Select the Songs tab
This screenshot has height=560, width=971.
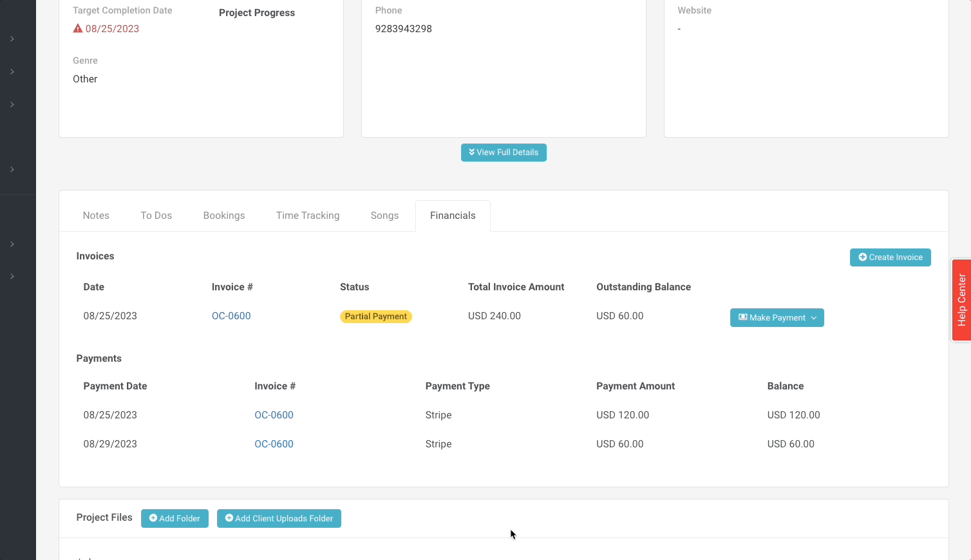[384, 215]
